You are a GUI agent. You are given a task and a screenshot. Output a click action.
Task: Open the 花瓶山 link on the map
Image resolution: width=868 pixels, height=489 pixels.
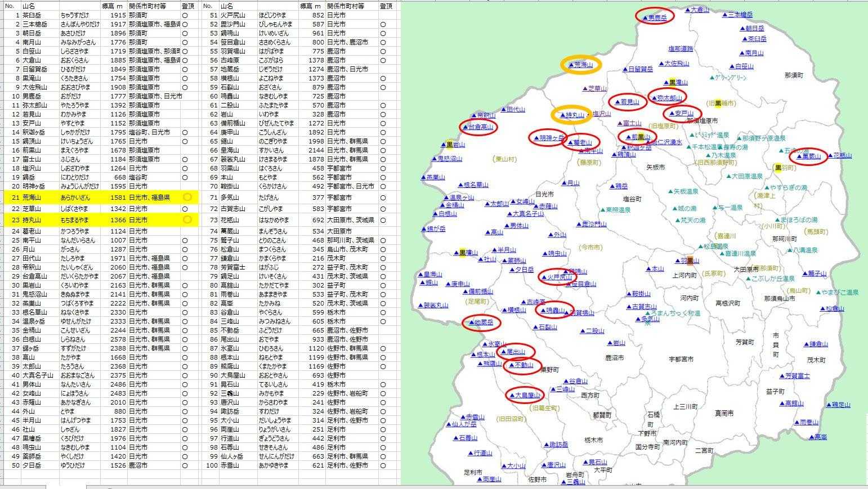coord(842,155)
